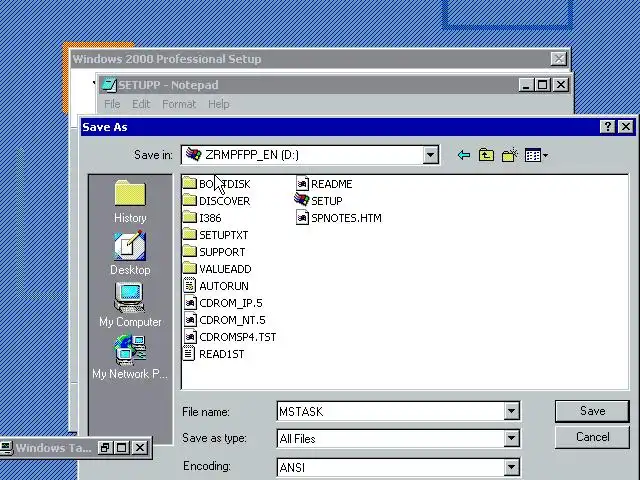Expand the Save as type dropdown
The height and width of the screenshot is (480, 640).
pos(511,438)
